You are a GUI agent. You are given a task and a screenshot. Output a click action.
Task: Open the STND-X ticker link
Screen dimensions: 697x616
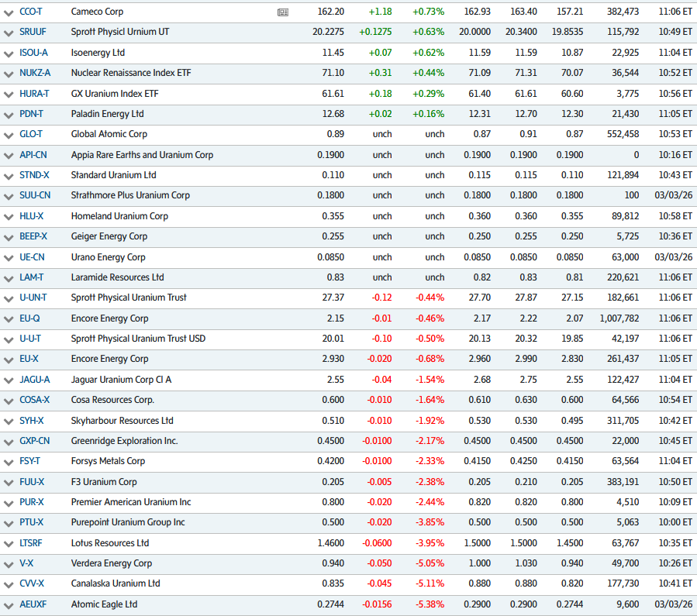tap(34, 175)
